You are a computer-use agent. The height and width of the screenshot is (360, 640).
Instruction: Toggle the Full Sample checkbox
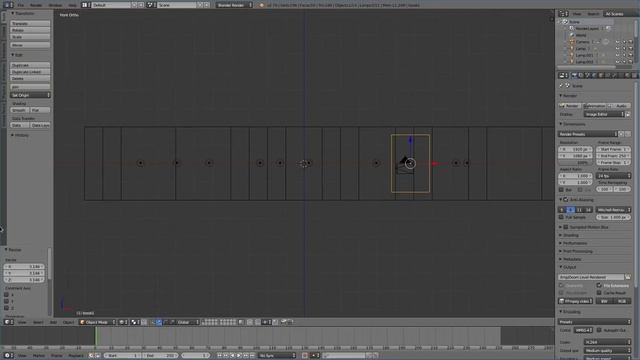tap(561, 217)
